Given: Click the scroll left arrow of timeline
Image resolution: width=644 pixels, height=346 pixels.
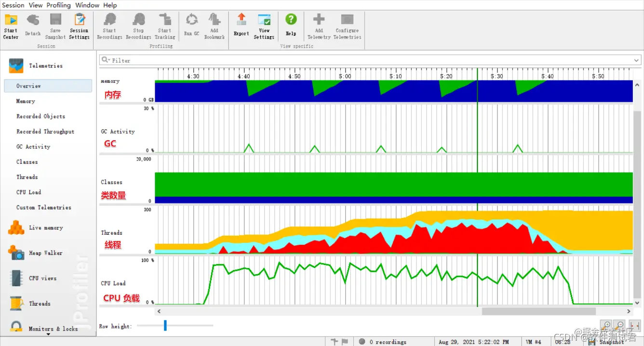Looking at the screenshot, I should [159, 311].
